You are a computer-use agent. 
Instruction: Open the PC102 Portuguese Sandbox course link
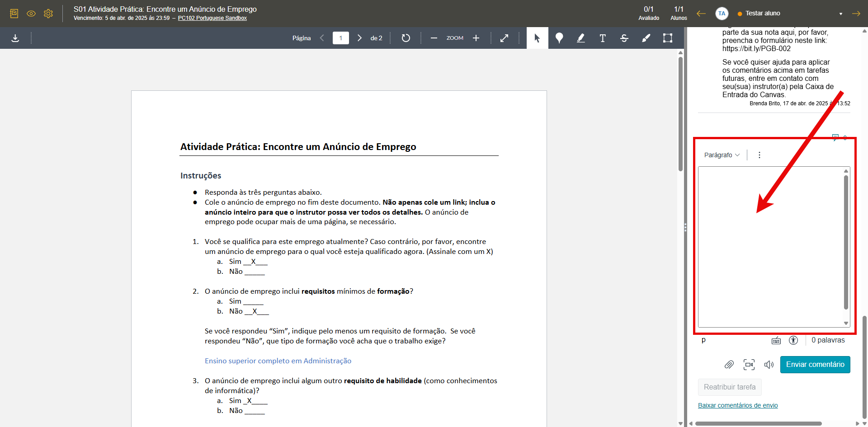[x=212, y=18]
